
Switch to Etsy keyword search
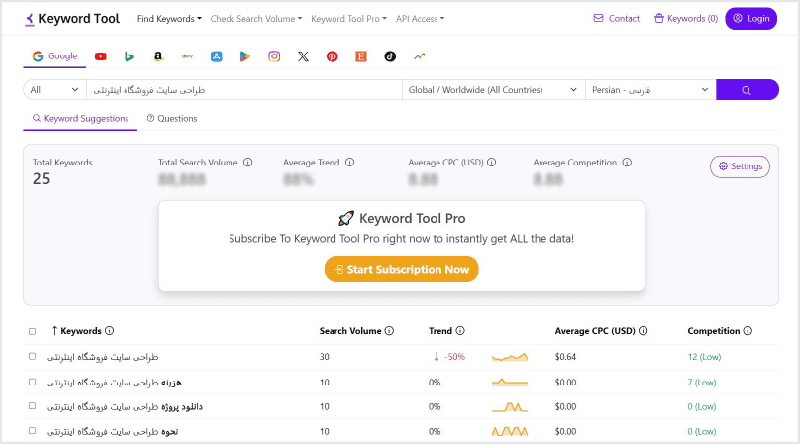[x=361, y=57]
